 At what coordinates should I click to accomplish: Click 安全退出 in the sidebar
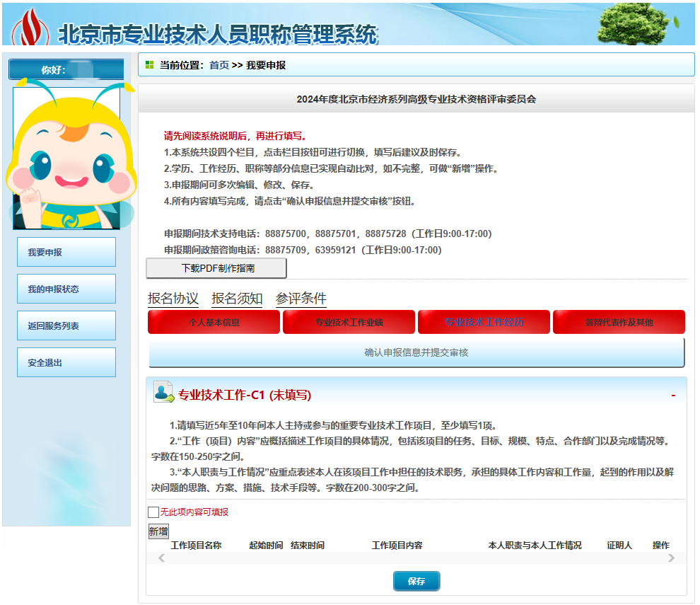pos(66,362)
